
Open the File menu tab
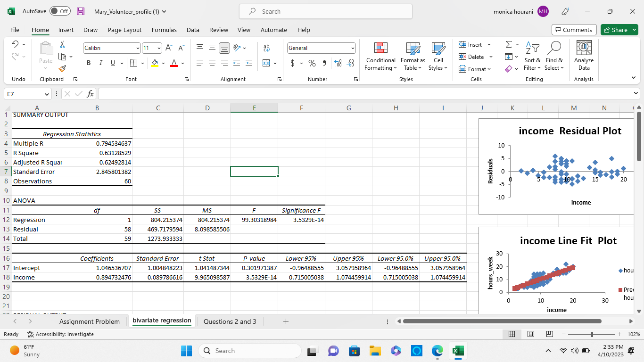click(15, 30)
